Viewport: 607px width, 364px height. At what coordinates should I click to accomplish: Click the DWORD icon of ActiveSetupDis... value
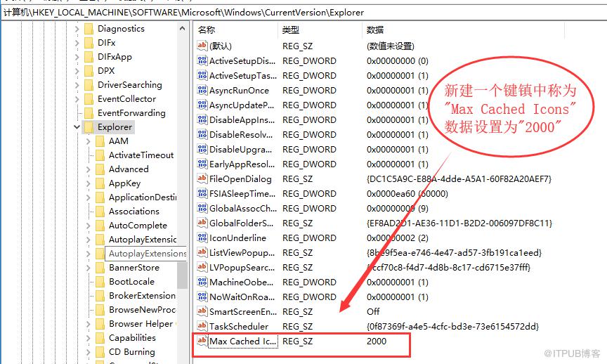click(202, 60)
